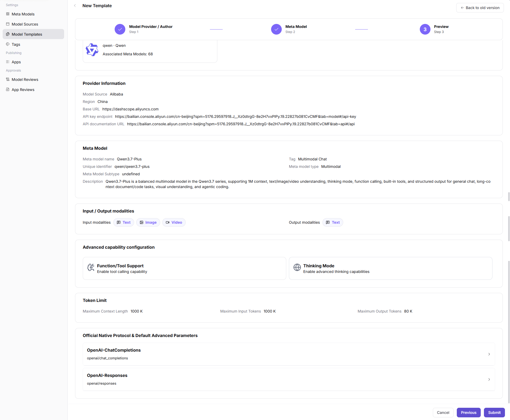The height and width of the screenshot is (420, 510).
Task: Click the Image input modality chip
Action: point(148,222)
